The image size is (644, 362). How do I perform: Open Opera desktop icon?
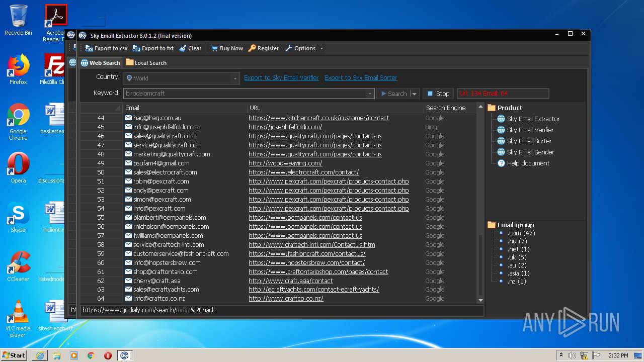tap(18, 168)
